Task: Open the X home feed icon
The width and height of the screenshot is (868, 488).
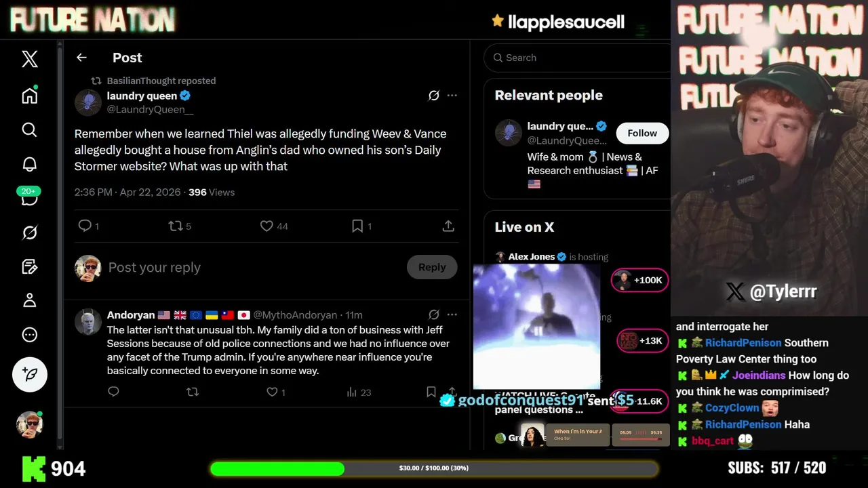Action: pyautogui.click(x=29, y=96)
